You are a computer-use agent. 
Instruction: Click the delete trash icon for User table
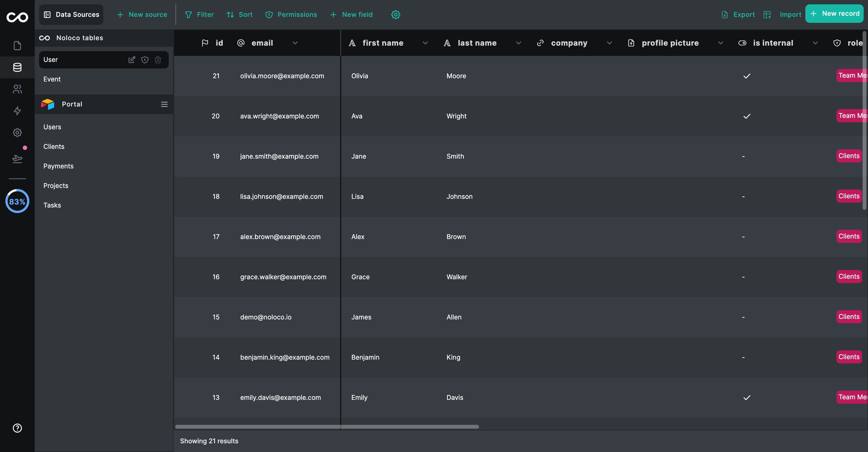[x=158, y=60]
